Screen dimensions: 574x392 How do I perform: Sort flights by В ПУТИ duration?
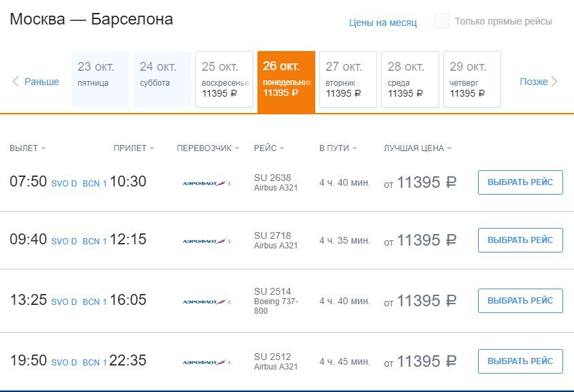coord(338,148)
